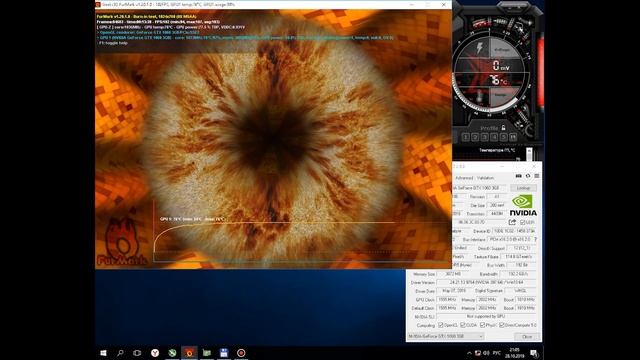Switch input language РУС indicator
Viewport: 640px width, 360px height.
[497, 353]
